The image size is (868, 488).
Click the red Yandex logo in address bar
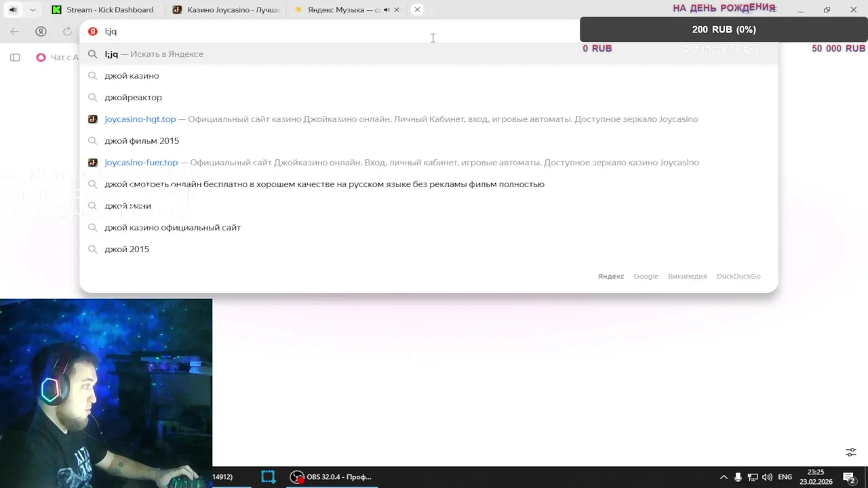pos(93,31)
